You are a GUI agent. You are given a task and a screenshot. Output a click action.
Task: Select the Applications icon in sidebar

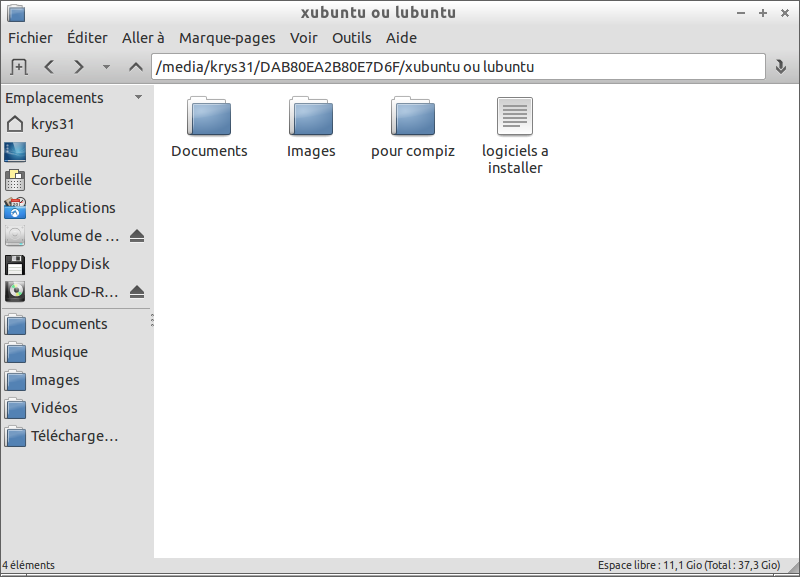[x=15, y=208]
